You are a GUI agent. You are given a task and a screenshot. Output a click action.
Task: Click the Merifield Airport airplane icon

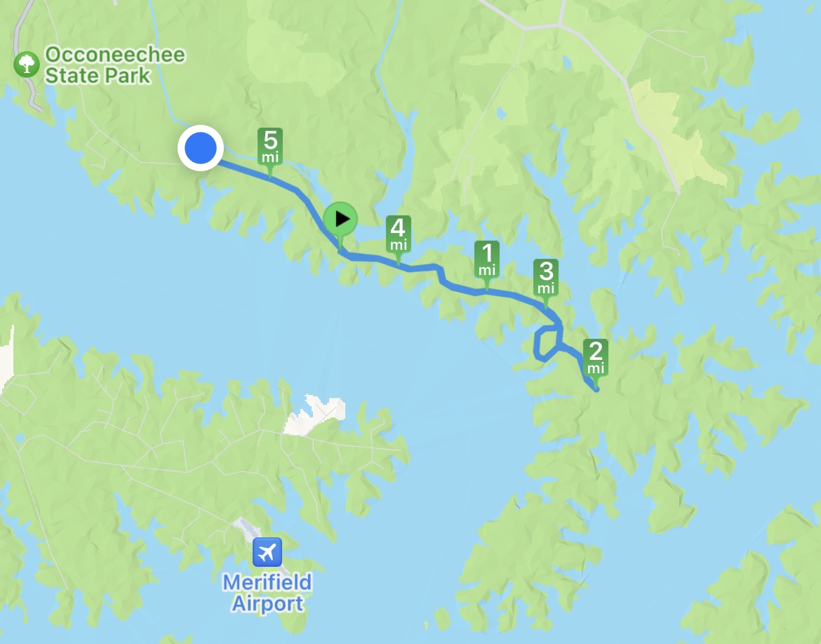[x=267, y=552]
